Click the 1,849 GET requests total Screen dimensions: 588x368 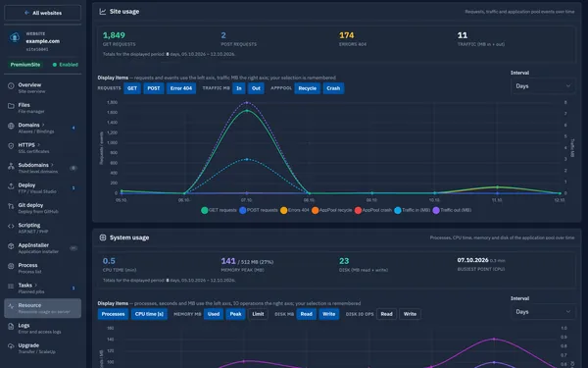click(114, 35)
